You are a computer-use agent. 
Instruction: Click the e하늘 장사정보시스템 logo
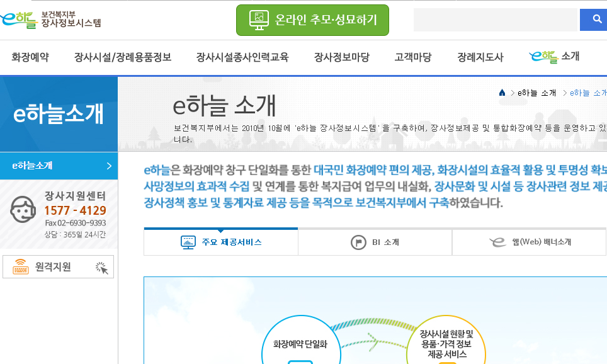pos(51,20)
